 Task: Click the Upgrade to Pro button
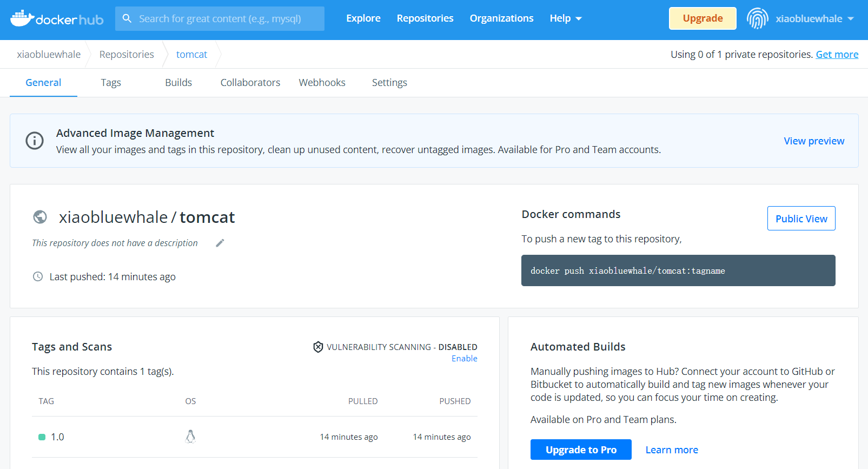581,450
